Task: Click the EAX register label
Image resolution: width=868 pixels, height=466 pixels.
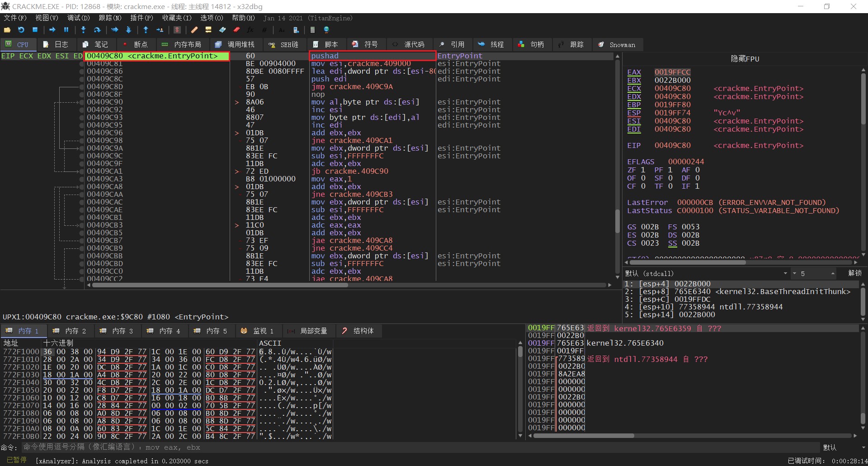Action: (x=634, y=72)
